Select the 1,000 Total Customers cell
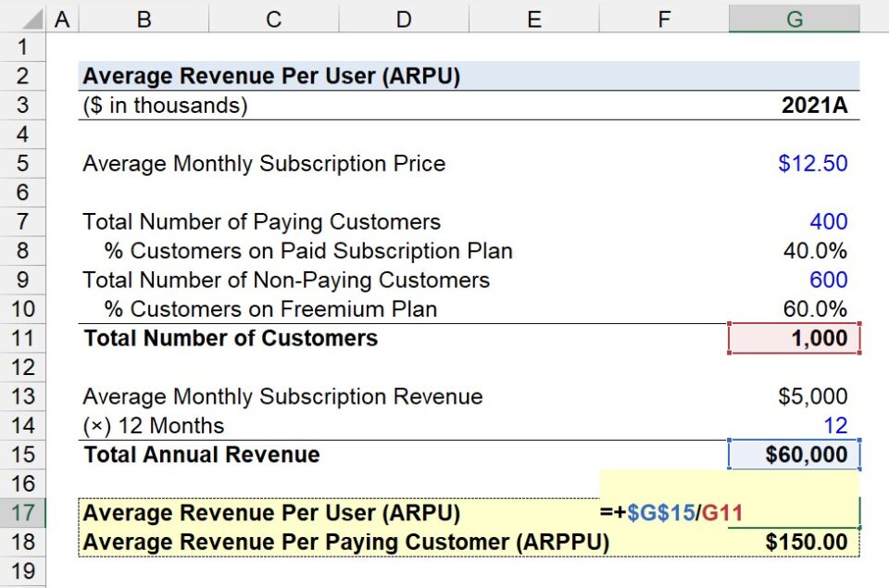 point(794,338)
